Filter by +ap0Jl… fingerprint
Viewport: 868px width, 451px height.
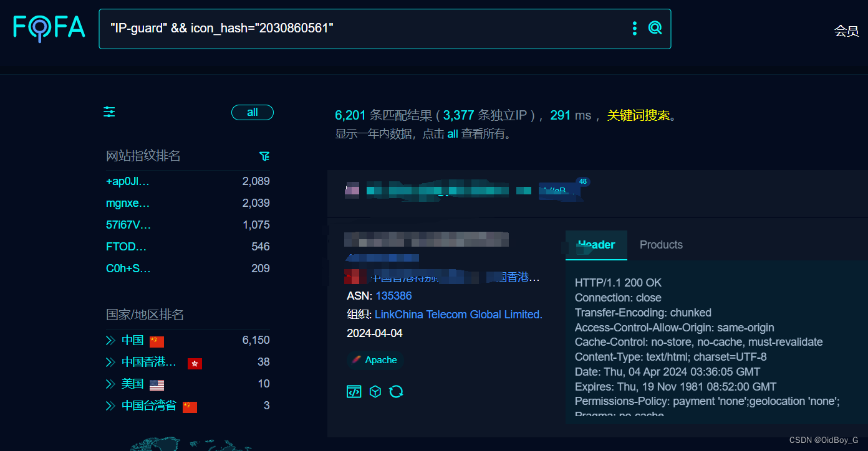coord(128,181)
